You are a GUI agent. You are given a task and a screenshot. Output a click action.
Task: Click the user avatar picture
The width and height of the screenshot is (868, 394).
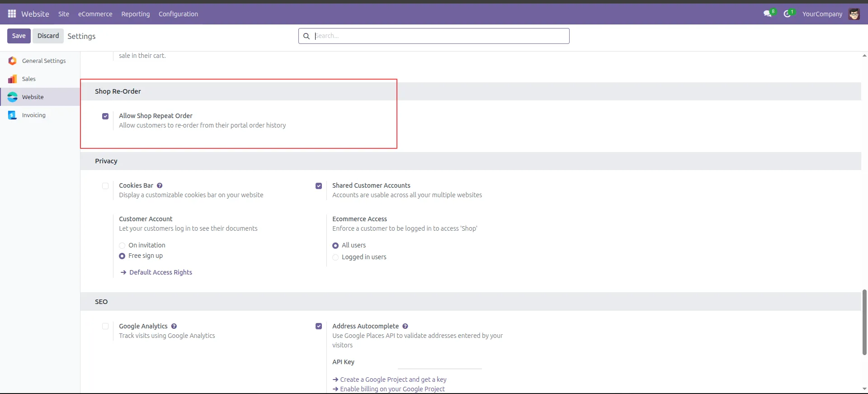coord(854,14)
